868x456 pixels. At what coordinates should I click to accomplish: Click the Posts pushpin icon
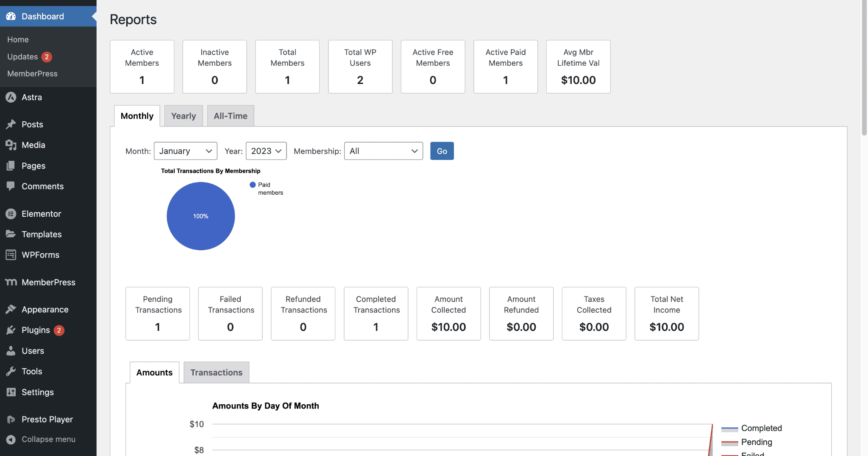pos(11,124)
